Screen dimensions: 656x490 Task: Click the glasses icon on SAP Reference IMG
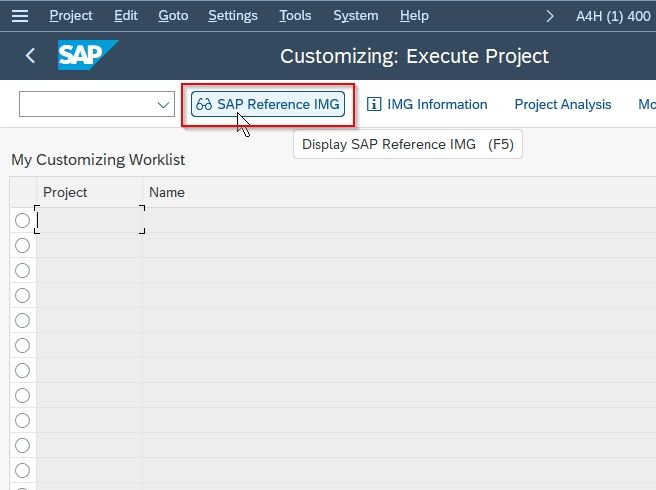(204, 104)
